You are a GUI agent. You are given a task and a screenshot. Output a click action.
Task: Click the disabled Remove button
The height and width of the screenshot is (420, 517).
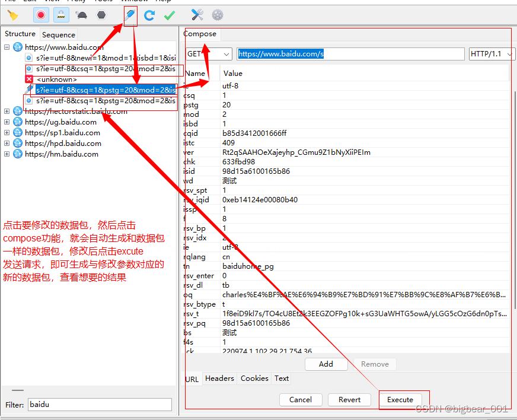tap(375, 364)
